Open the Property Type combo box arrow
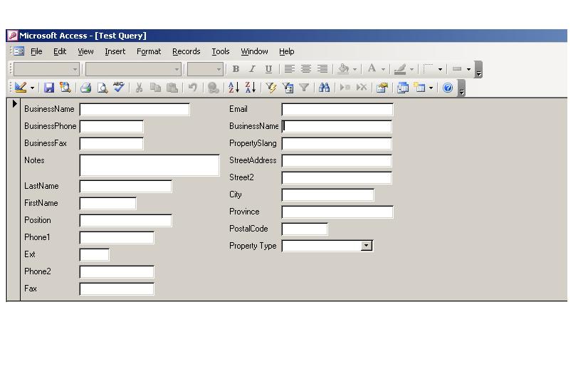This screenshot has width=588, height=374. coord(367,246)
